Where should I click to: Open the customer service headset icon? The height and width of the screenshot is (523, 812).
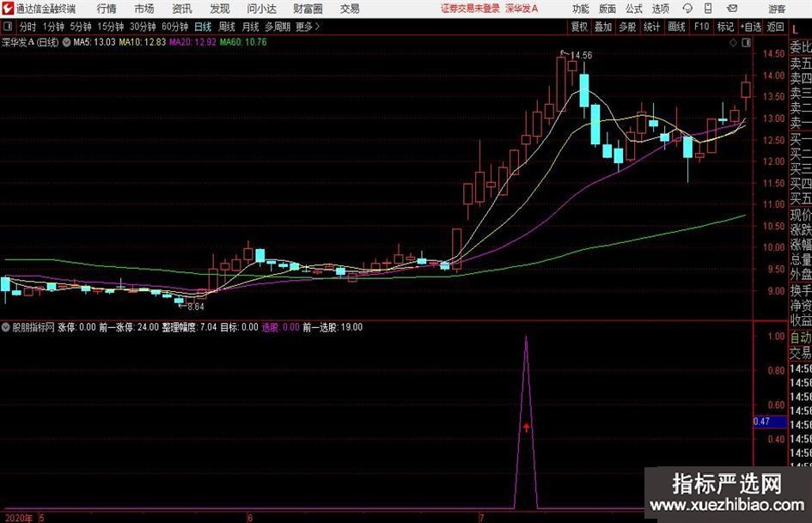[687, 9]
